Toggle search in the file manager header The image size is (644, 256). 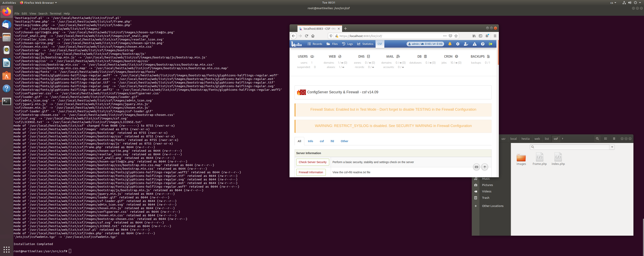click(597, 139)
